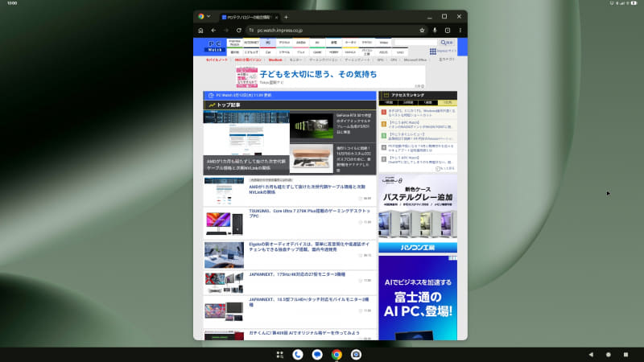Click the pc.watch.impress.co.jp address bar
The width and height of the screenshot is (644, 362).
[x=335, y=31]
